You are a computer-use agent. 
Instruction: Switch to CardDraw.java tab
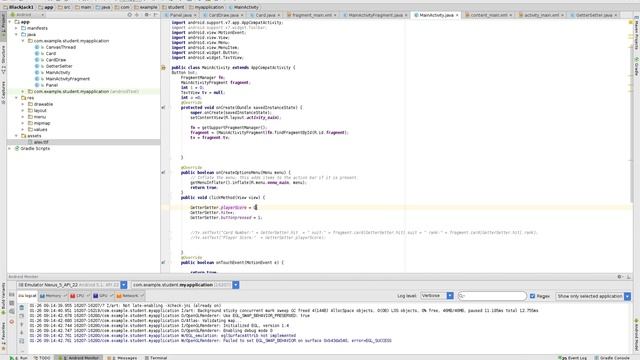coord(222,15)
